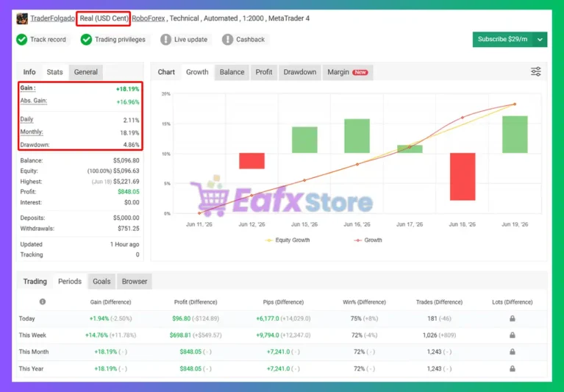Select the Profit chart tab

pos(264,72)
